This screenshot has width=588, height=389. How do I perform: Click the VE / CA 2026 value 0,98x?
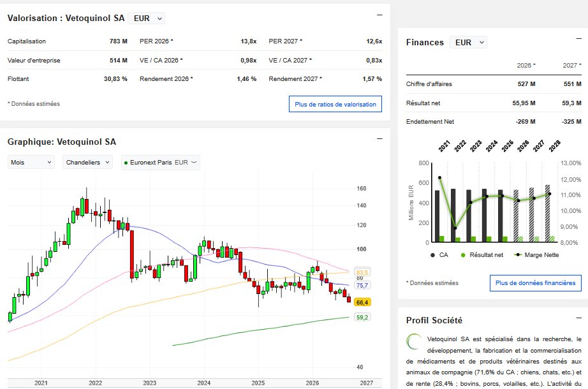[249, 61]
